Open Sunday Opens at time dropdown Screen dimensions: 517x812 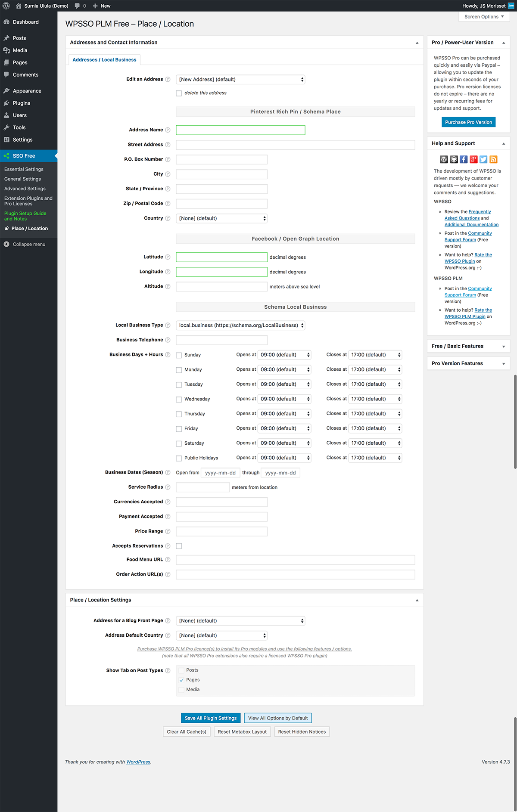click(x=284, y=355)
